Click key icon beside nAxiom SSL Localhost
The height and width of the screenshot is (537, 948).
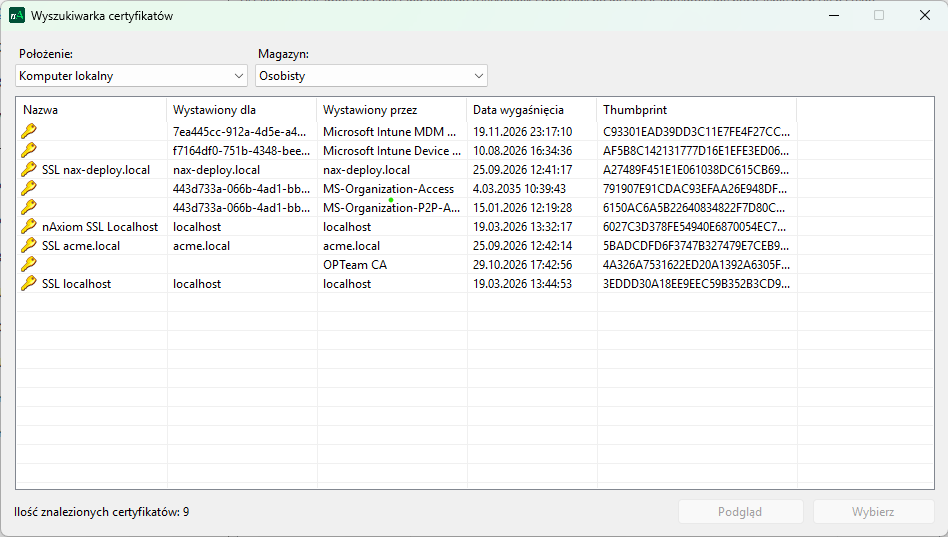(29, 226)
